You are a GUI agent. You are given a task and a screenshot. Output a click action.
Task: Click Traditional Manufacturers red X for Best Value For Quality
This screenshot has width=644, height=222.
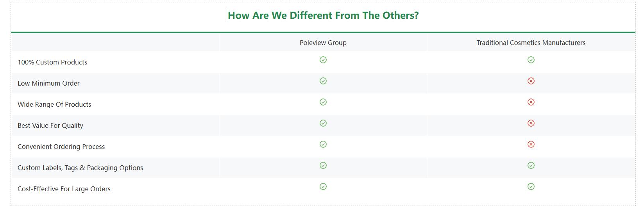click(531, 123)
